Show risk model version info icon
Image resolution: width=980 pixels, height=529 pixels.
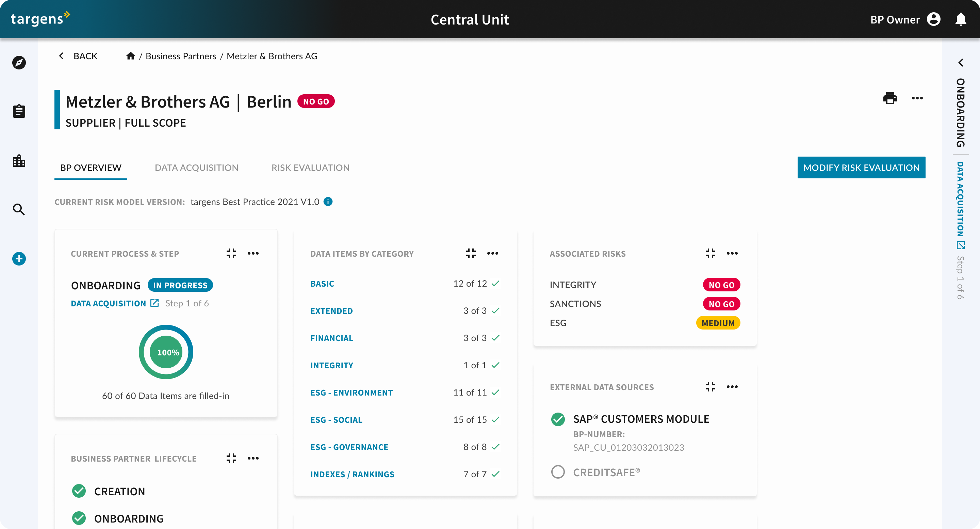click(328, 202)
